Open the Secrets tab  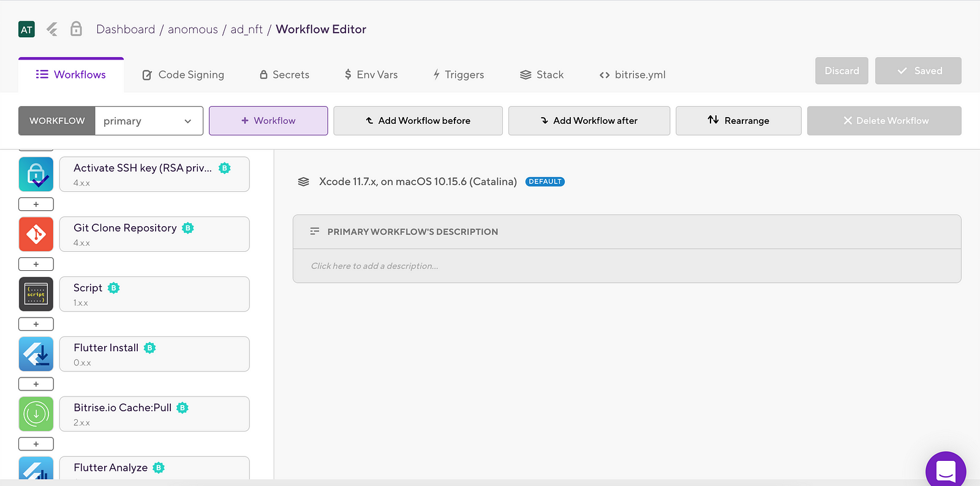284,75
